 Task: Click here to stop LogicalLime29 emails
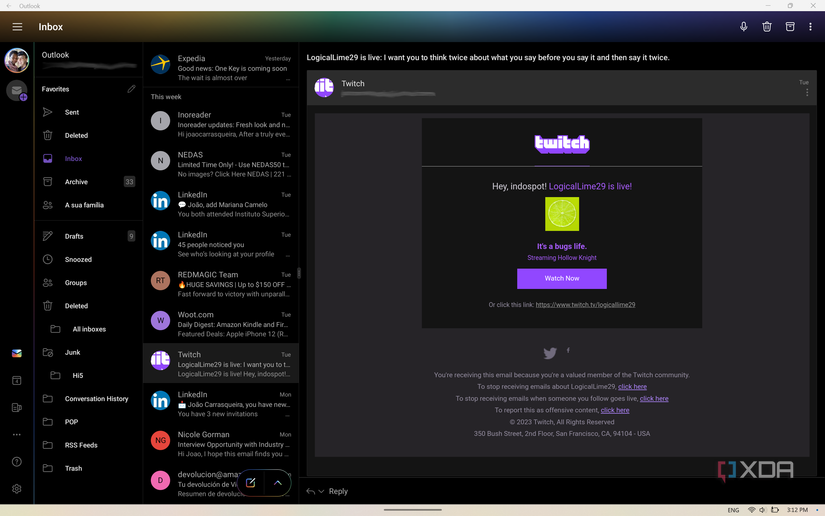coord(632,387)
